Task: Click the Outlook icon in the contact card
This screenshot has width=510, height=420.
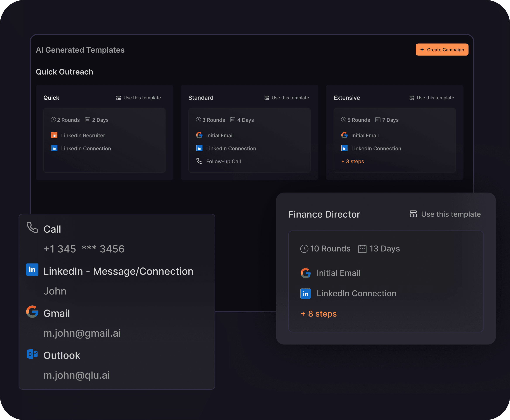Action: (32, 354)
